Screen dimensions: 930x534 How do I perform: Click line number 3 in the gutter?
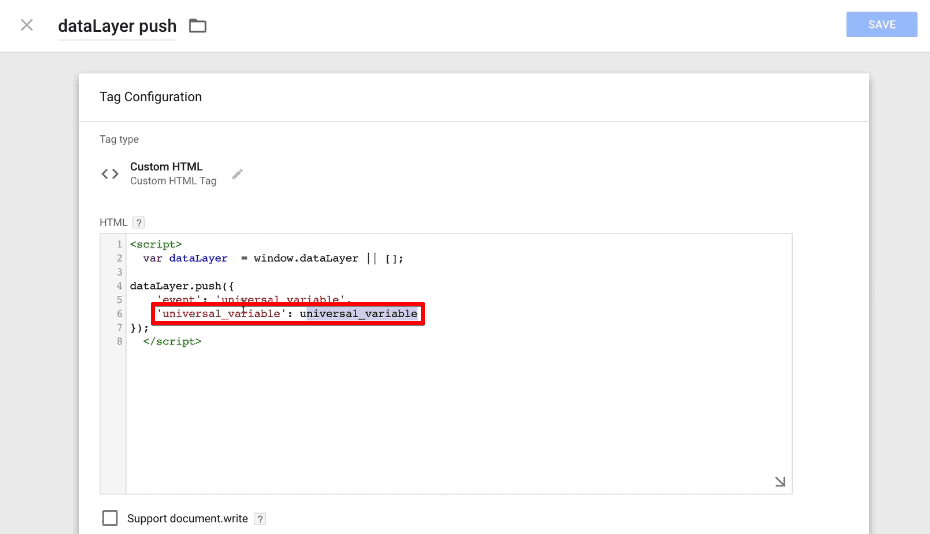tap(119, 272)
